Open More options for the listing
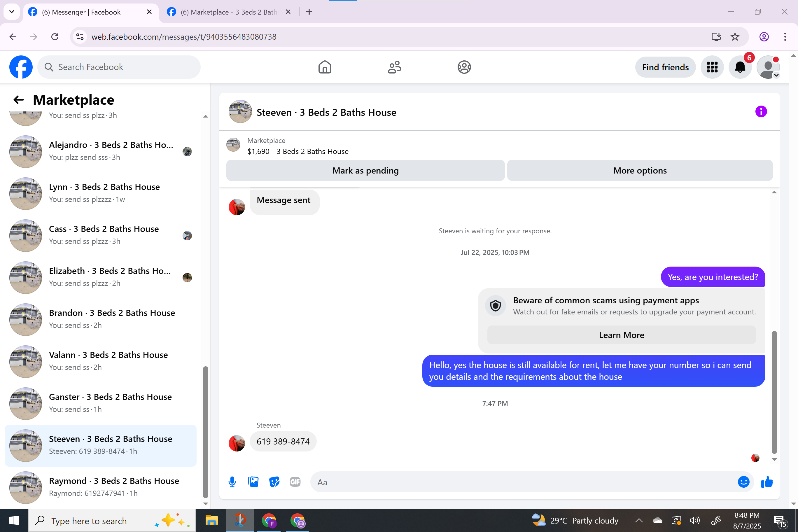 [640, 170]
